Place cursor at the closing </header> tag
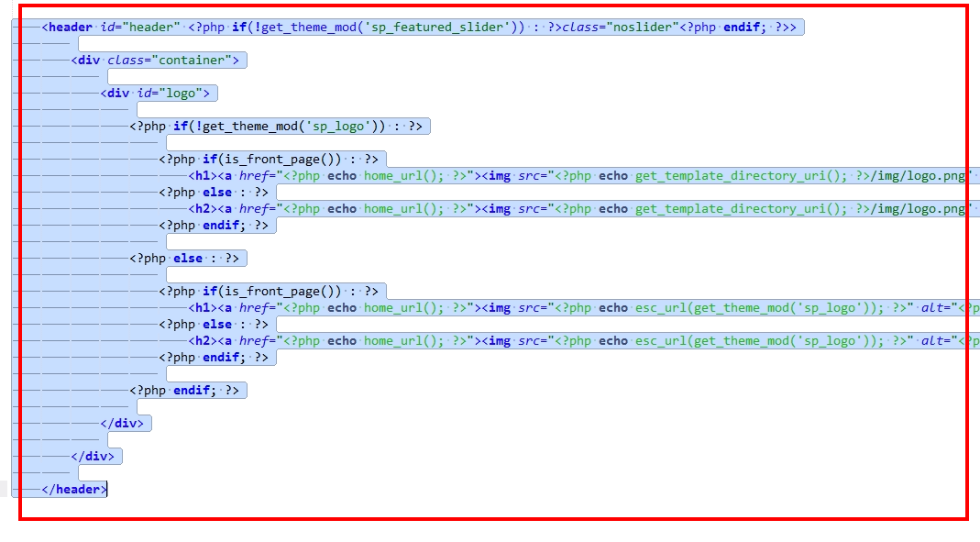 pos(74,489)
